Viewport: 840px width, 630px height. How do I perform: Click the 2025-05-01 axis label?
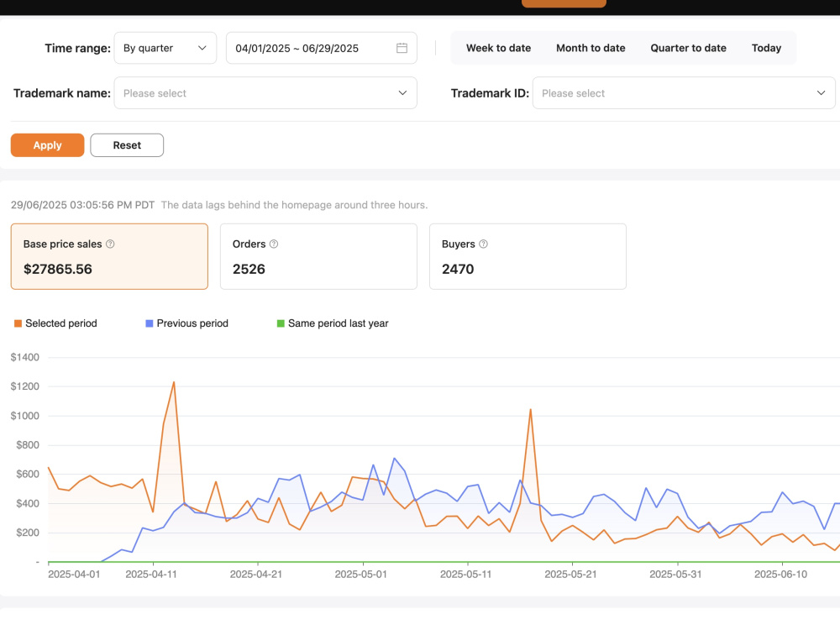coord(360,575)
